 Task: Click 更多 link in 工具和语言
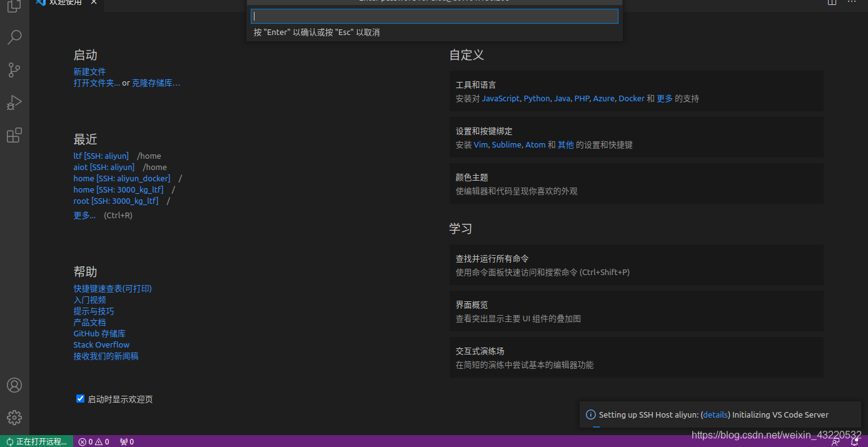665,99
